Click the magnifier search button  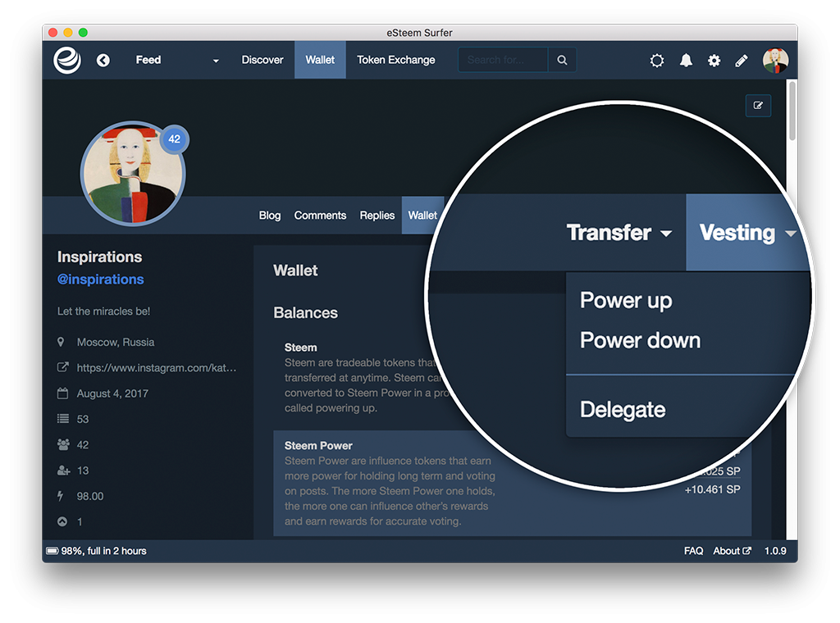tap(562, 60)
